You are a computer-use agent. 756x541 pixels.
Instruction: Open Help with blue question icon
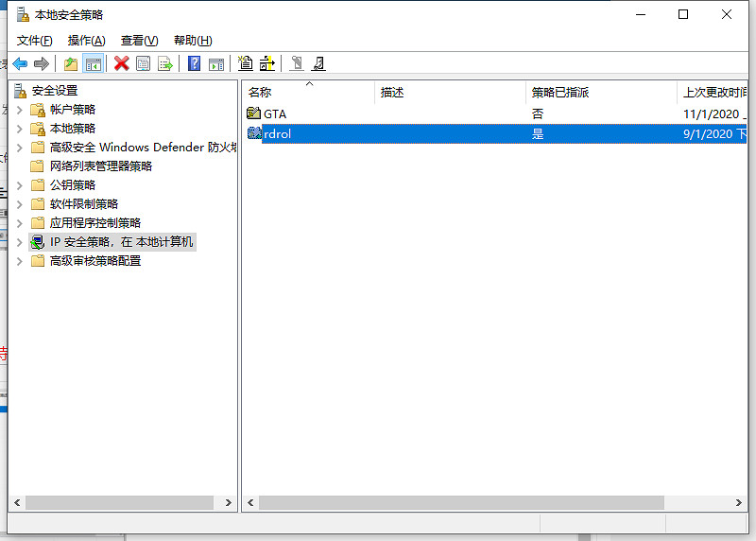coord(194,63)
